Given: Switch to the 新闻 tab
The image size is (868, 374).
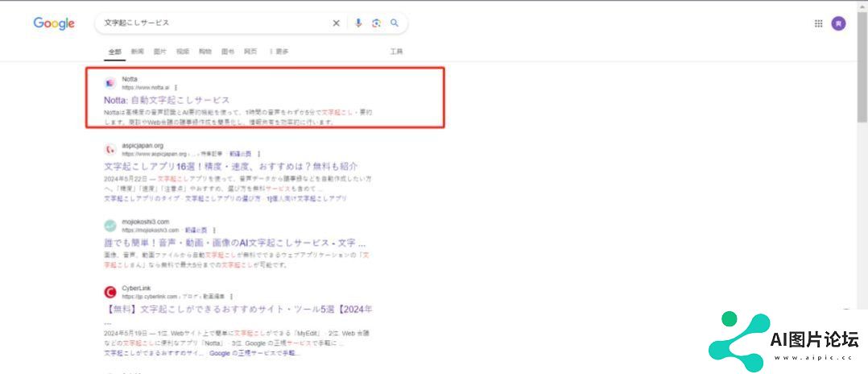Looking at the screenshot, I should click(137, 52).
